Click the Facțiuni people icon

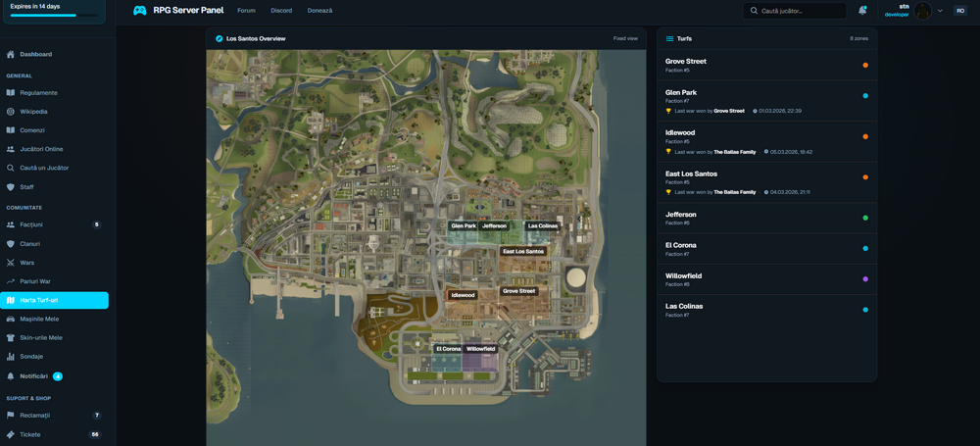(11, 224)
